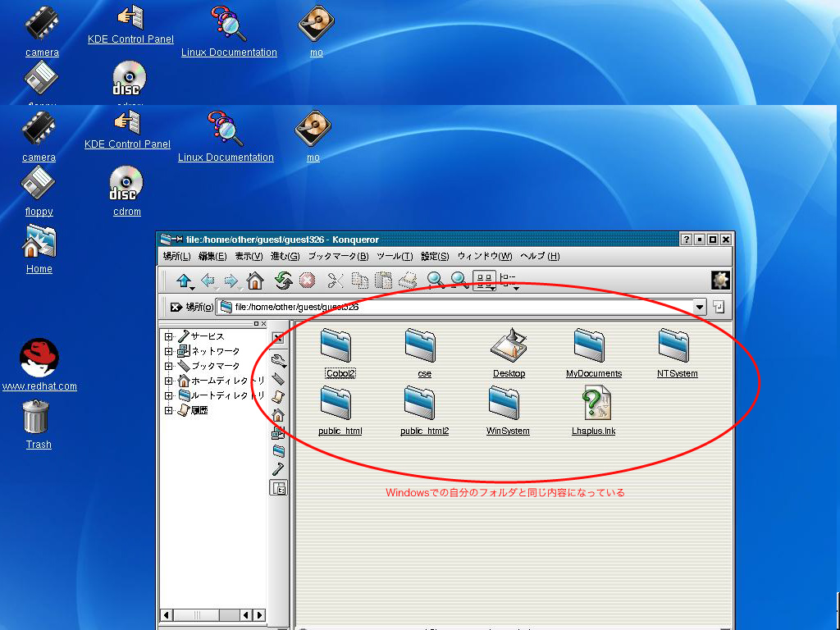Navigate back with the toolbar Back arrow
Viewport: 840px width, 630px height.
tap(208, 281)
